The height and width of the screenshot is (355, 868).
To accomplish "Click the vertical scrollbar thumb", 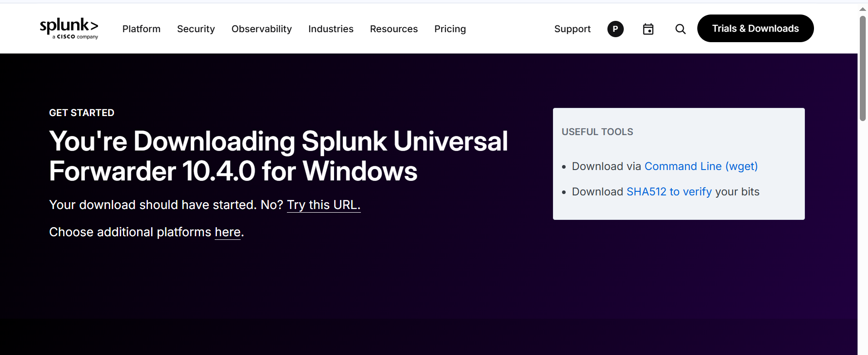I will [x=863, y=68].
